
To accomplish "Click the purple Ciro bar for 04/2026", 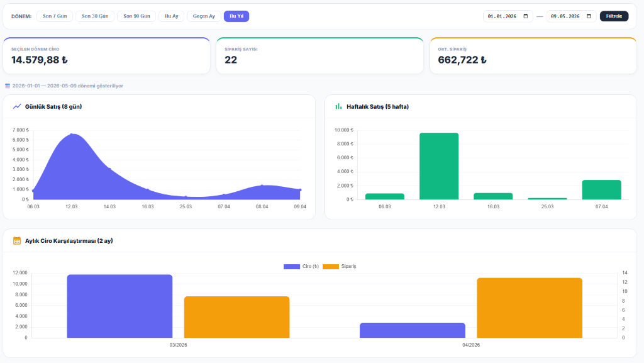I will click(x=413, y=330).
